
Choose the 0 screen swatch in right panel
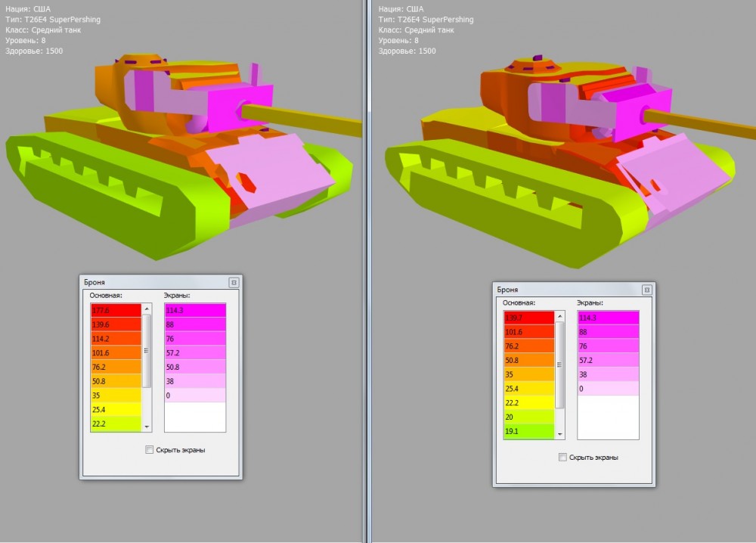click(608, 389)
